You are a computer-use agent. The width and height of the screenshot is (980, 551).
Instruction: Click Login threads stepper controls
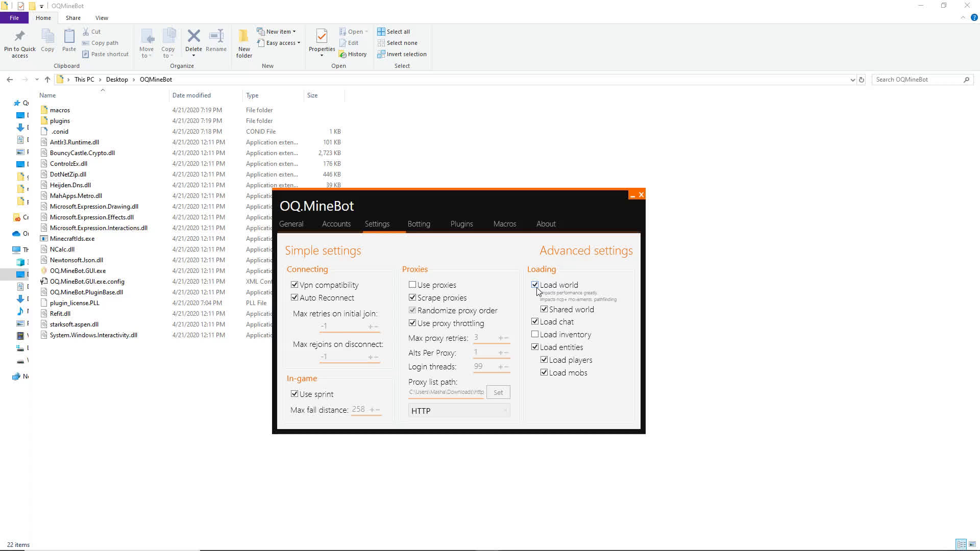coord(503,367)
